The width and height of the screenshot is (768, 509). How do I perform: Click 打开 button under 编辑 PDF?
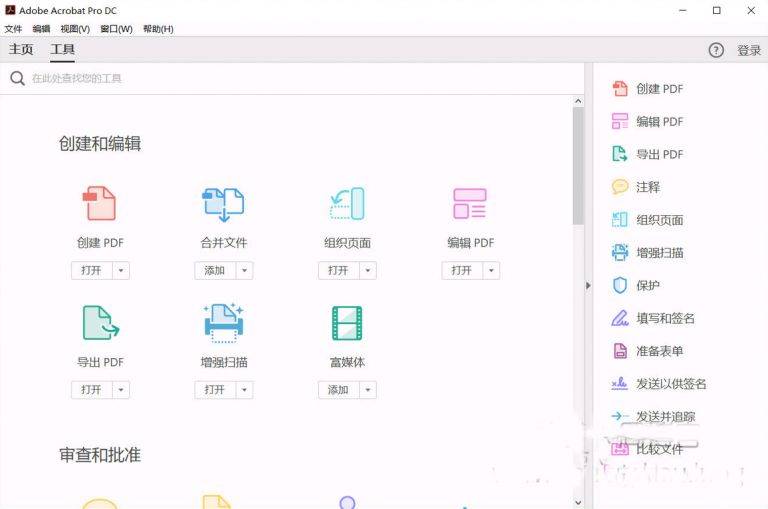click(x=462, y=270)
